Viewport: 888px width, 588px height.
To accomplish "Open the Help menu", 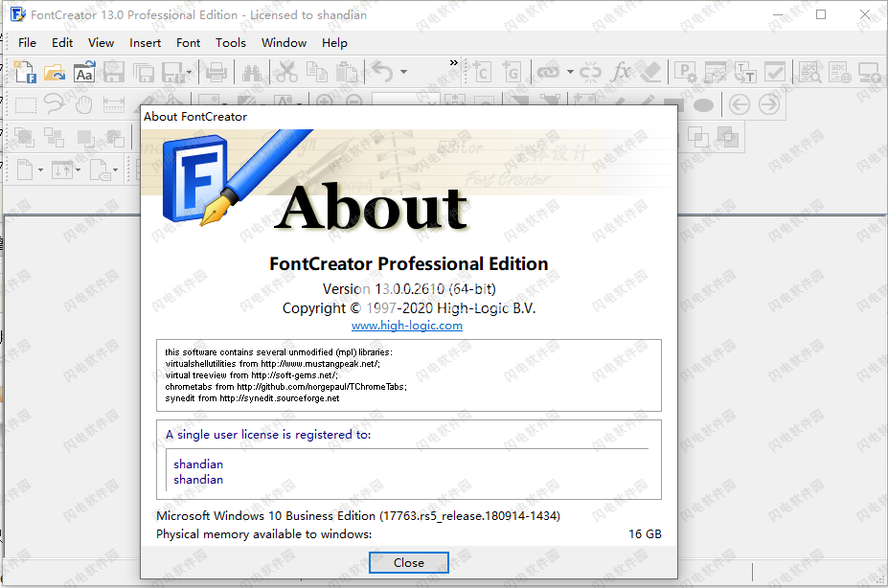I will 334,42.
